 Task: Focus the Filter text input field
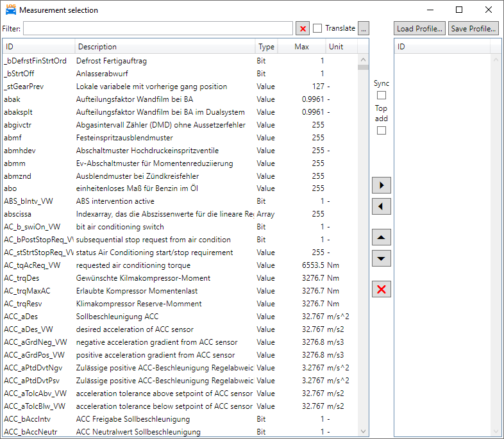(x=158, y=29)
